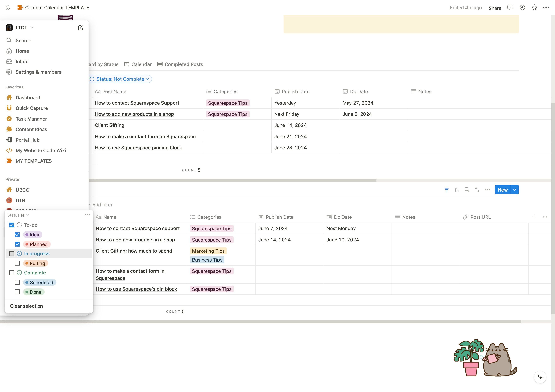Screen dimensions: 555x392
Task: Open Notion AI sparkle button
Action: pyautogui.click(x=540, y=377)
